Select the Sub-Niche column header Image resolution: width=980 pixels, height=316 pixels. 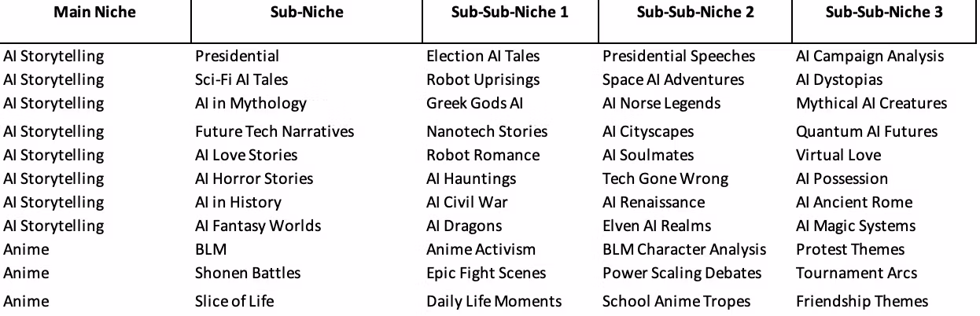[306, 13]
